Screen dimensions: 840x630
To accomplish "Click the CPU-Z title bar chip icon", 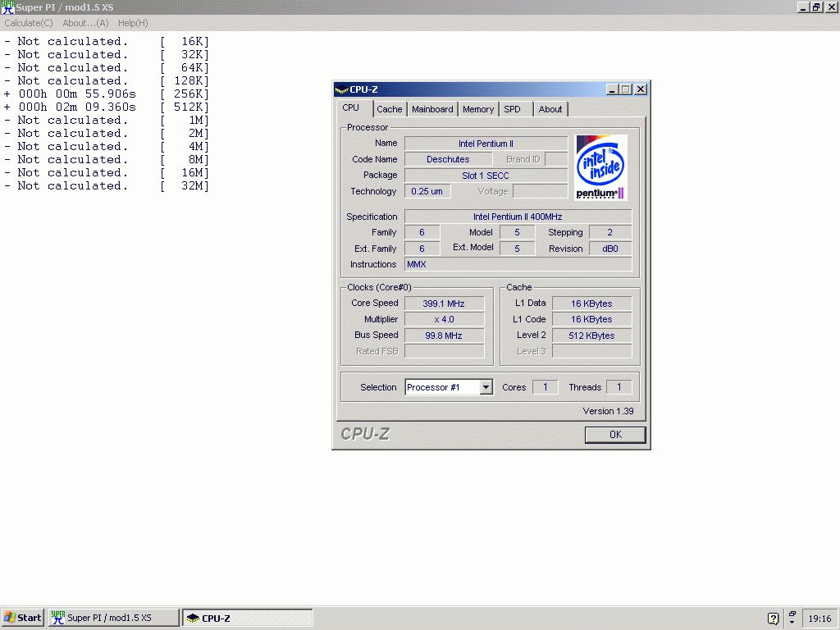I will (x=341, y=89).
